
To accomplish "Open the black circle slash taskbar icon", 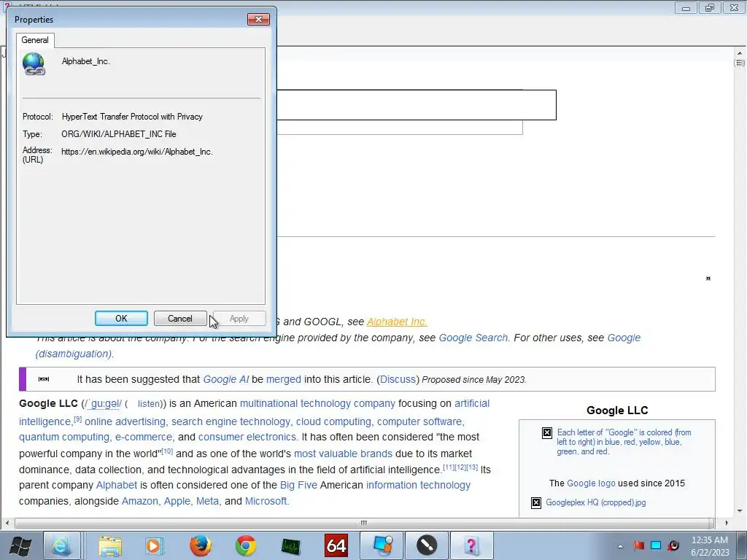I will pos(427,545).
